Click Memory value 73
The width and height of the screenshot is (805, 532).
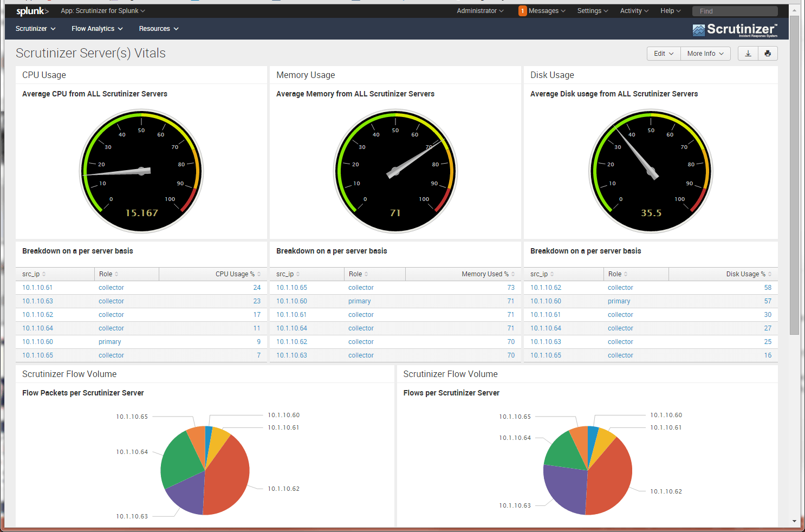(x=511, y=288)
